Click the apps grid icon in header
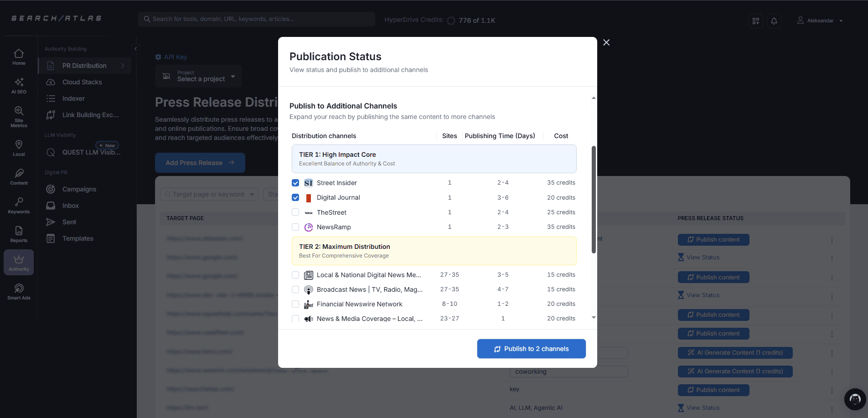This screenshot has height=418, width=868. 755,21
